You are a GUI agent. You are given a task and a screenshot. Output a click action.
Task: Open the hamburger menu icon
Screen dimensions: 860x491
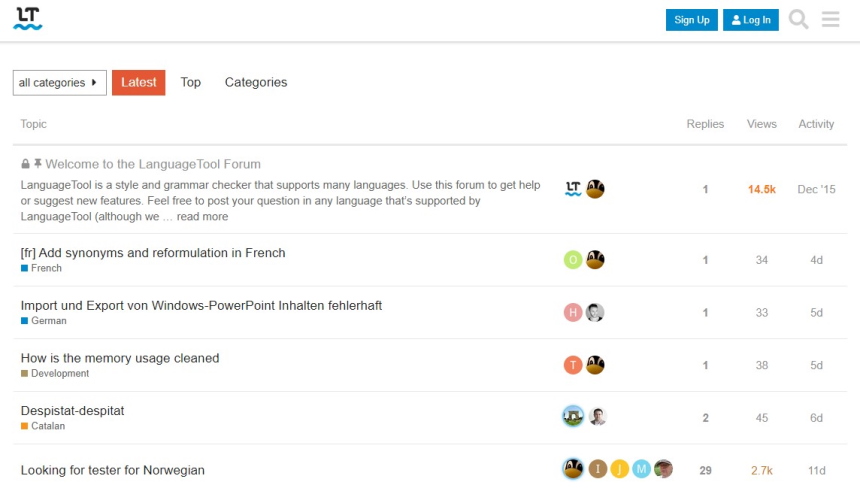(x=830, y=19)
